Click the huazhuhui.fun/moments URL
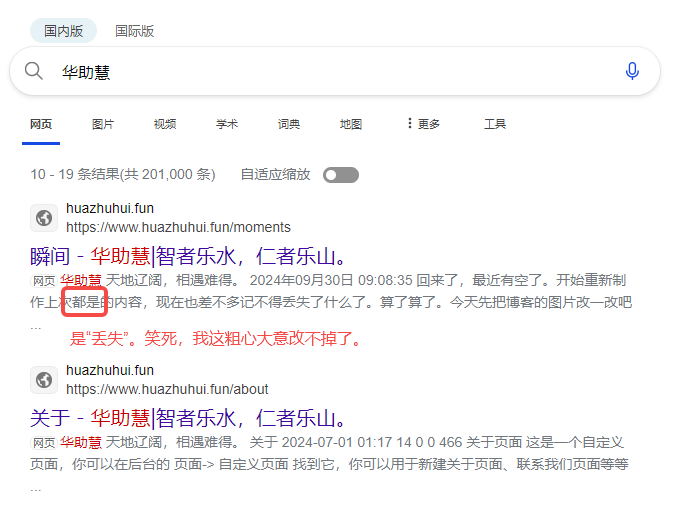The image size is (677, 525). [178, 227]
